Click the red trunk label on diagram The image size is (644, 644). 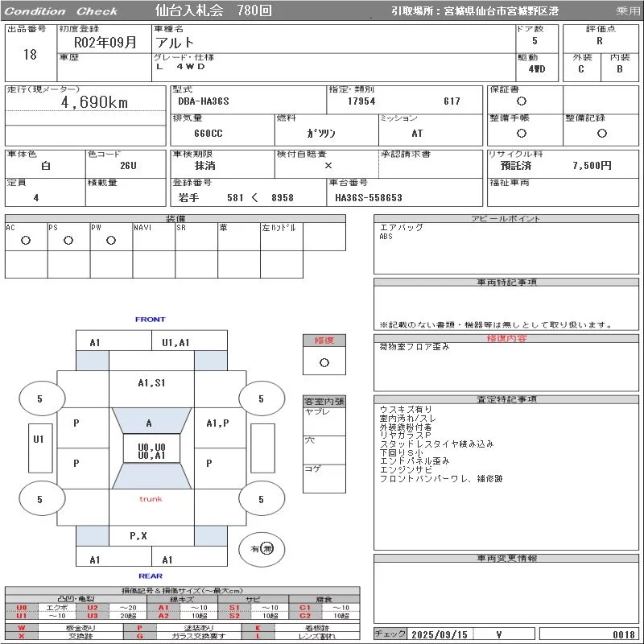click(x=151, y=499)
